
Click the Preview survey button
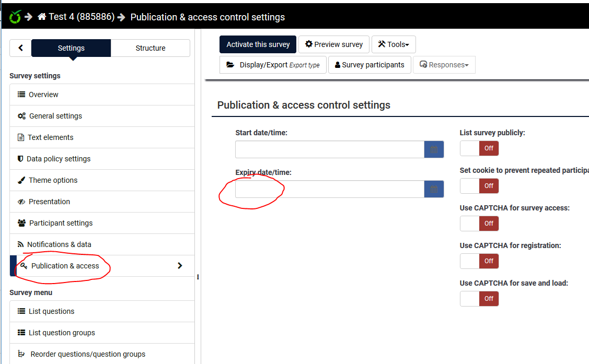point(334,44)
